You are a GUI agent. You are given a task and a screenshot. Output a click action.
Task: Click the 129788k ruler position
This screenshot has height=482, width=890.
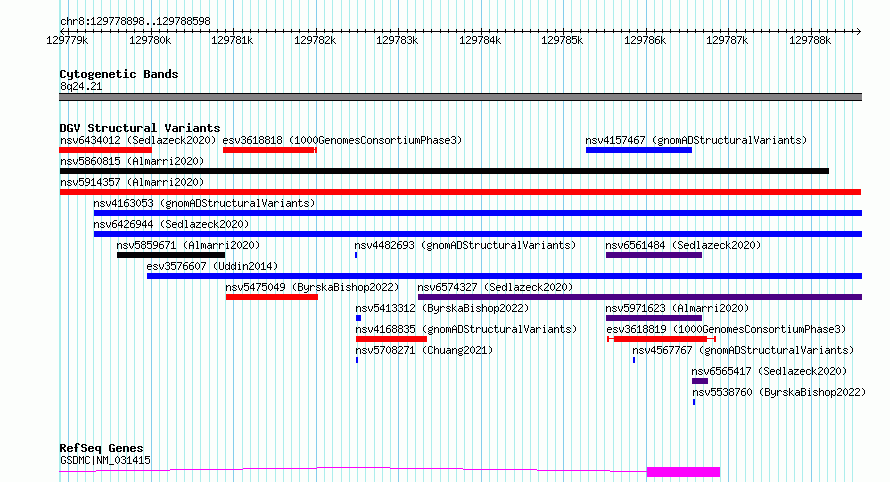[811, 40]
